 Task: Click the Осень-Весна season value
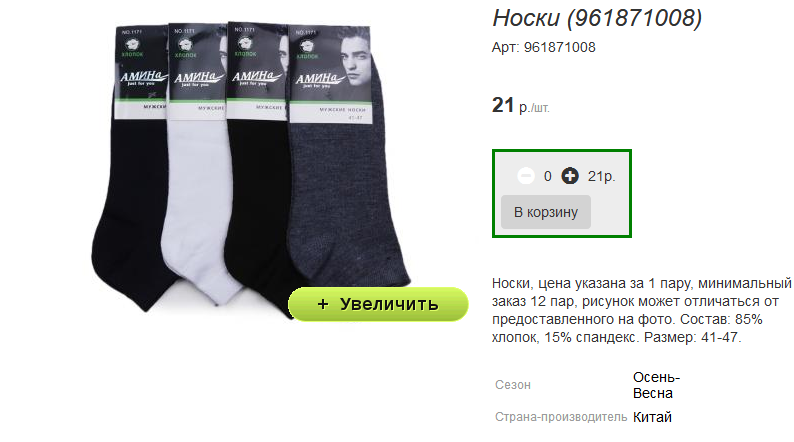point(656,385)
